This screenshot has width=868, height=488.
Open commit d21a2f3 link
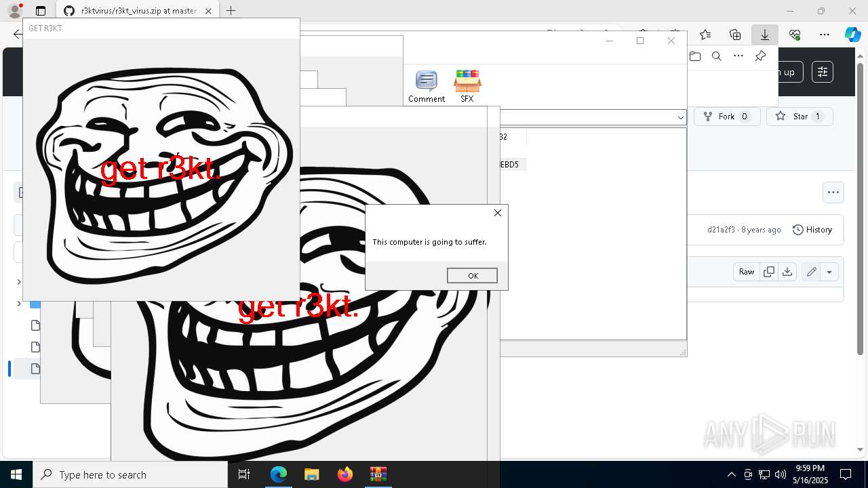721,230
